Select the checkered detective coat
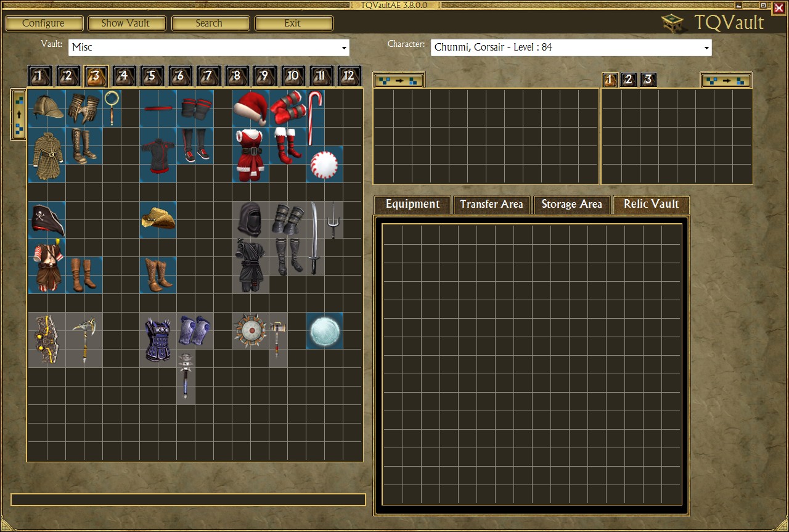Viewport: 789px width, 532px height. click(x=47, y=155)
